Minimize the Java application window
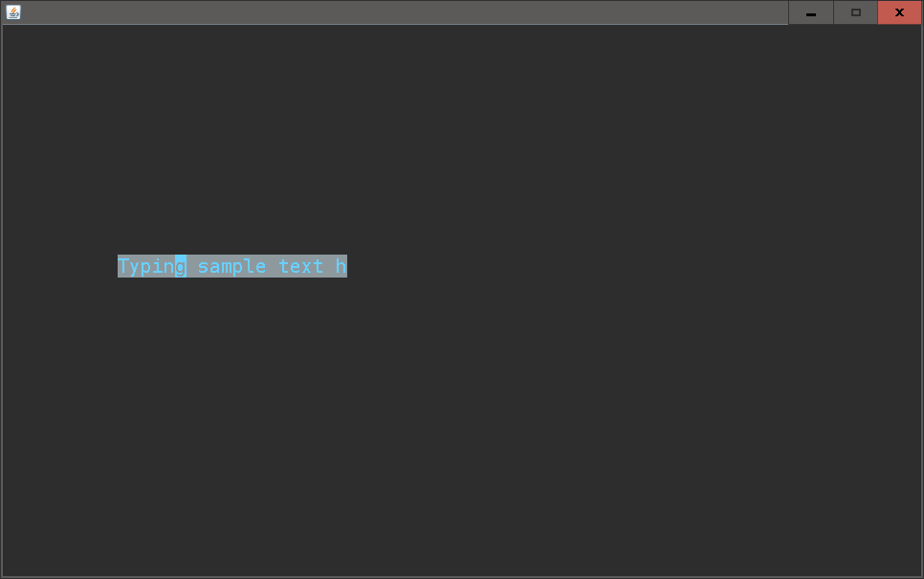The image size is (924, 579). (x=811, y=12)
